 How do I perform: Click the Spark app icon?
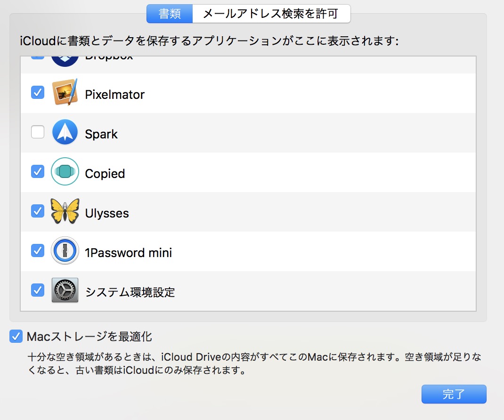(x=65, y=132)
